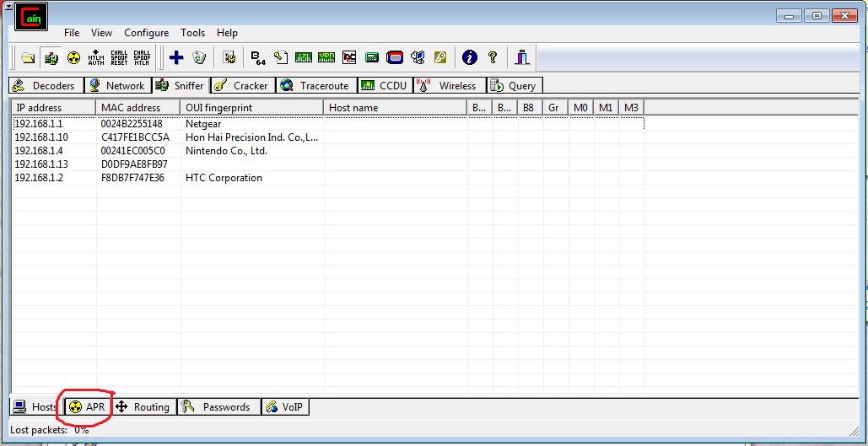
Task: Open the Query tab
Action: 515,86
